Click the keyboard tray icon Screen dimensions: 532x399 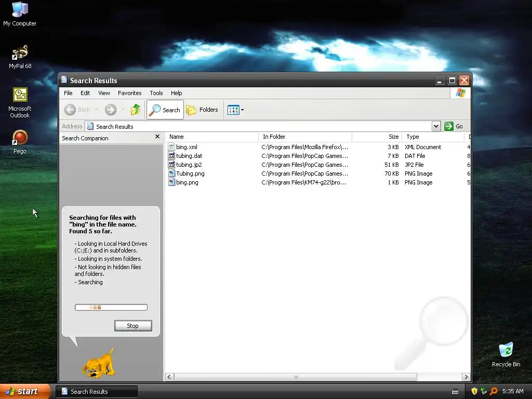[455, 392]
